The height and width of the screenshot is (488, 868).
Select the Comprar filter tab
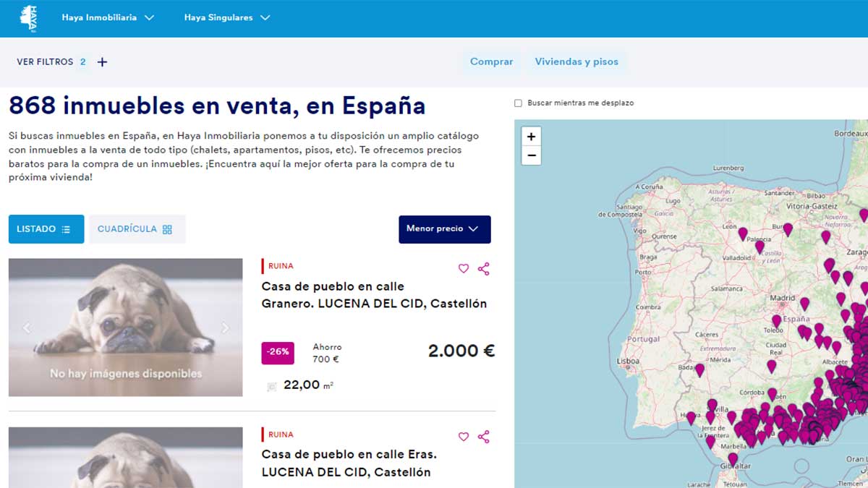pos(491,62)
